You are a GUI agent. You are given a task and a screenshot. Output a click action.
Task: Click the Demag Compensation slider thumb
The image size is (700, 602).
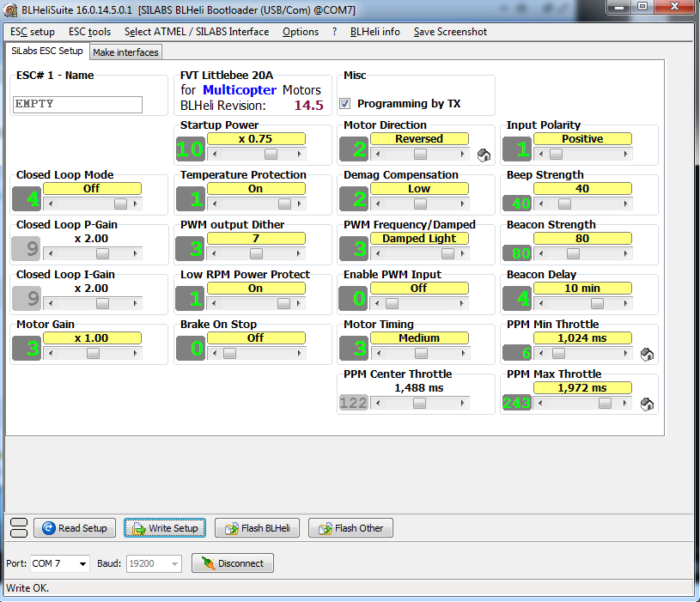click(420, 204)
